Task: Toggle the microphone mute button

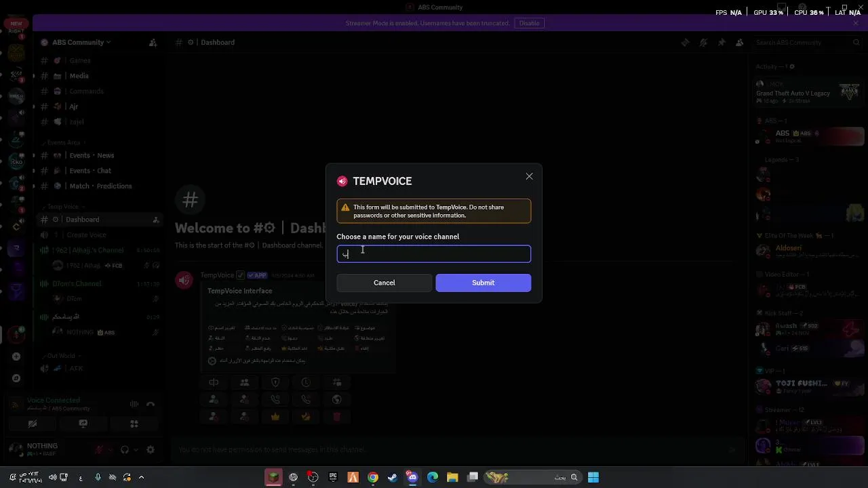Action: click(x=100, y=449)
